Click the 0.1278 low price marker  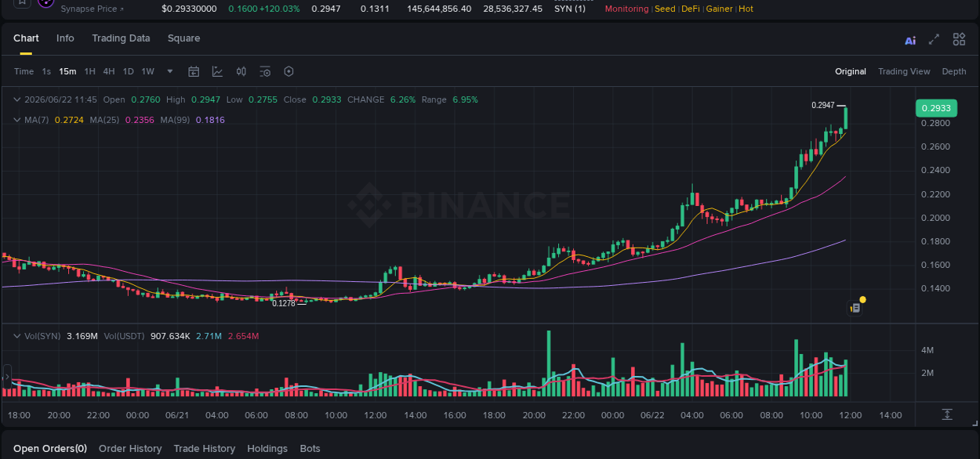coord(283,303)
